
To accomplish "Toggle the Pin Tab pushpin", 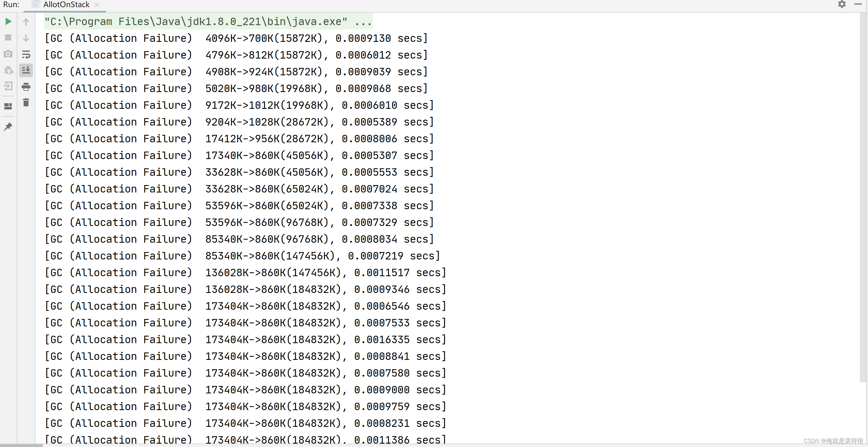I will [x=8, y=127].
